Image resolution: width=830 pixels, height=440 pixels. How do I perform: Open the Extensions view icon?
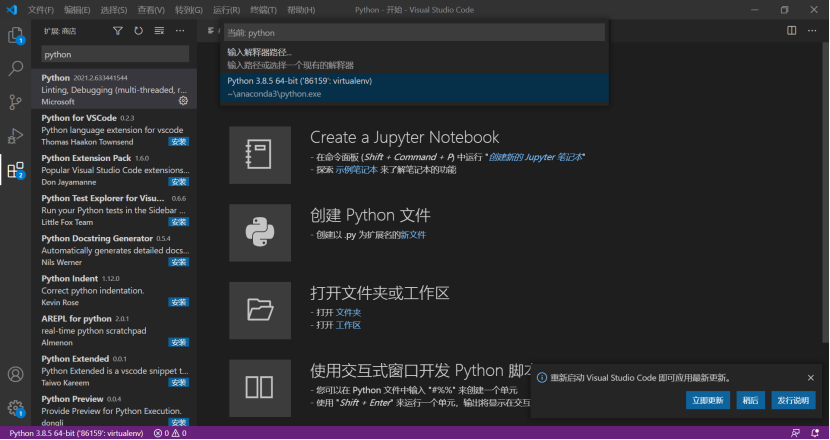click(15, 170)
